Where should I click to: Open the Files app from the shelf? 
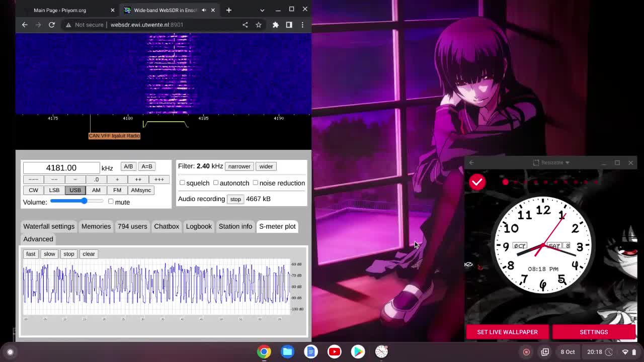(x=288, y=352)
